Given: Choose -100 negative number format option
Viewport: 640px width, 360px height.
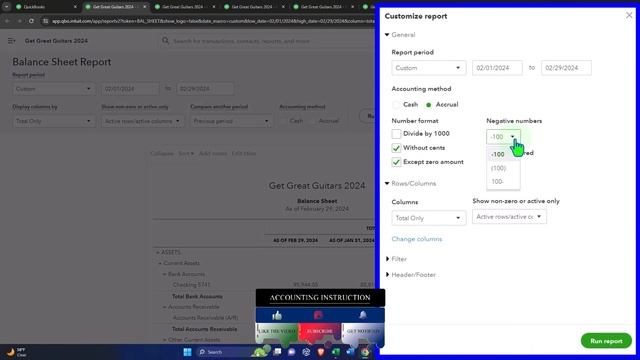Looking at the screenshot, I should 503,154.
